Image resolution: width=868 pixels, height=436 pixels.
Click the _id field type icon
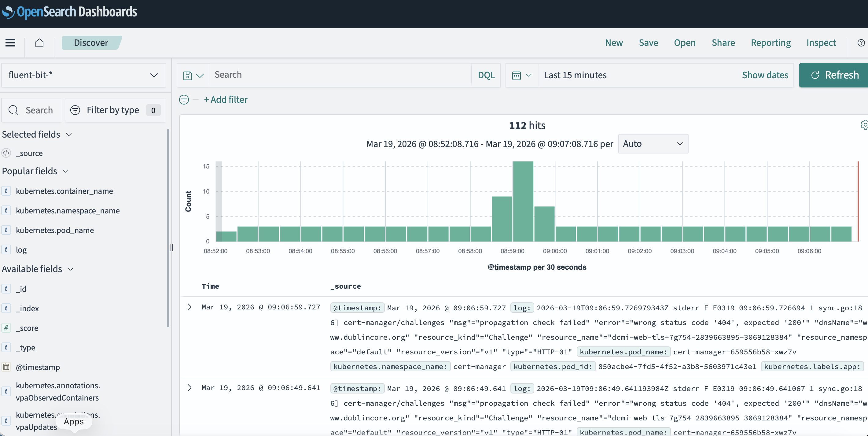pyautogui.click(x=6, y=289)
